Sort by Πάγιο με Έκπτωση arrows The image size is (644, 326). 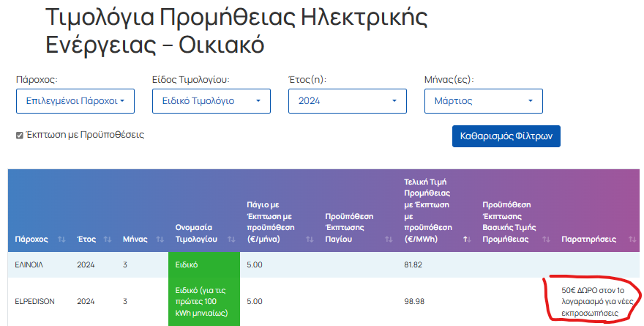pyautogui.click(x=310, y=240)
